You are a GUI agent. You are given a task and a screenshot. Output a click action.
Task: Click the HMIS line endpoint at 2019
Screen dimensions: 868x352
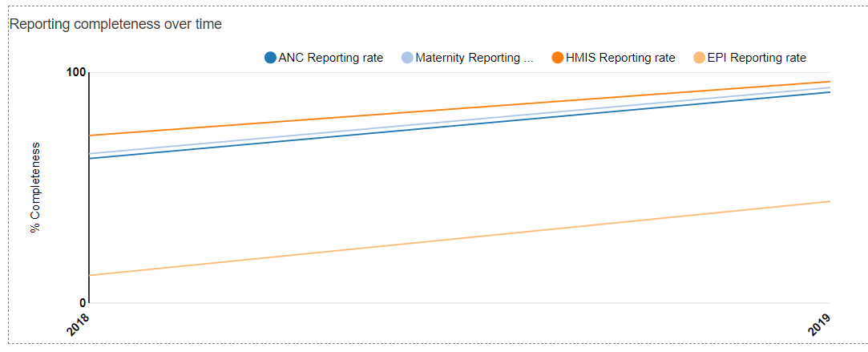(830, 82)
